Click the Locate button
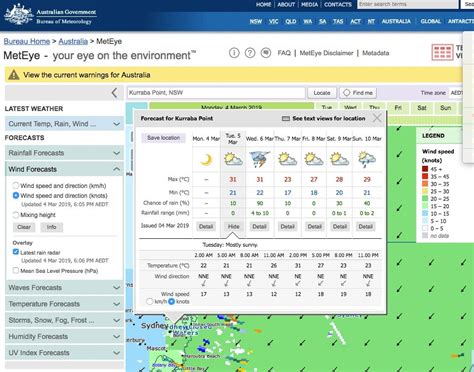This screenshot has height=372, width=474. [x=322, y=93]
